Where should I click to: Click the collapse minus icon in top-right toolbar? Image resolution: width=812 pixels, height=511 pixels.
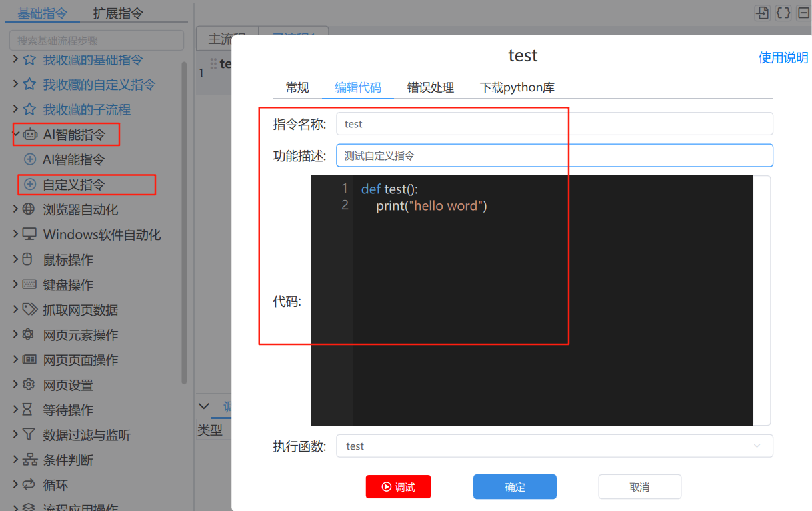click(804, 12)
